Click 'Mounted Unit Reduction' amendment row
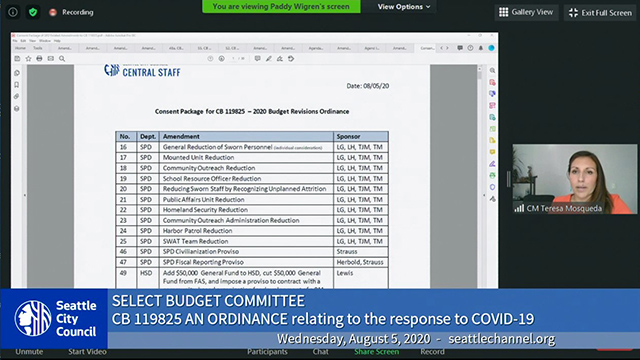This screenshot has width=640, height=360. click(252, 158)
